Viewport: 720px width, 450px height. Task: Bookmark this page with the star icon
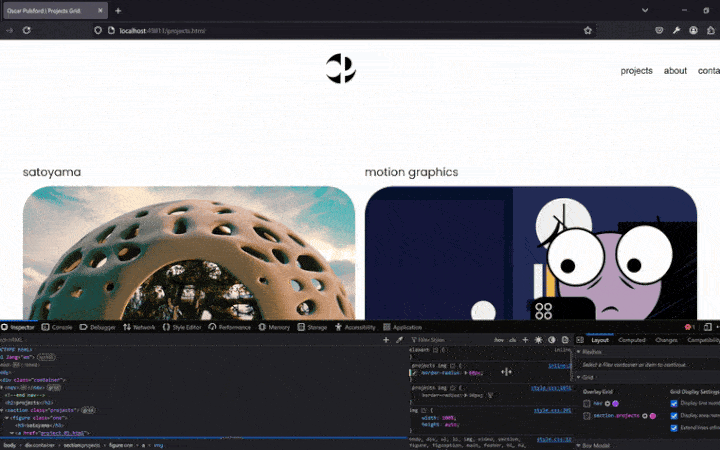click(588, 30)
